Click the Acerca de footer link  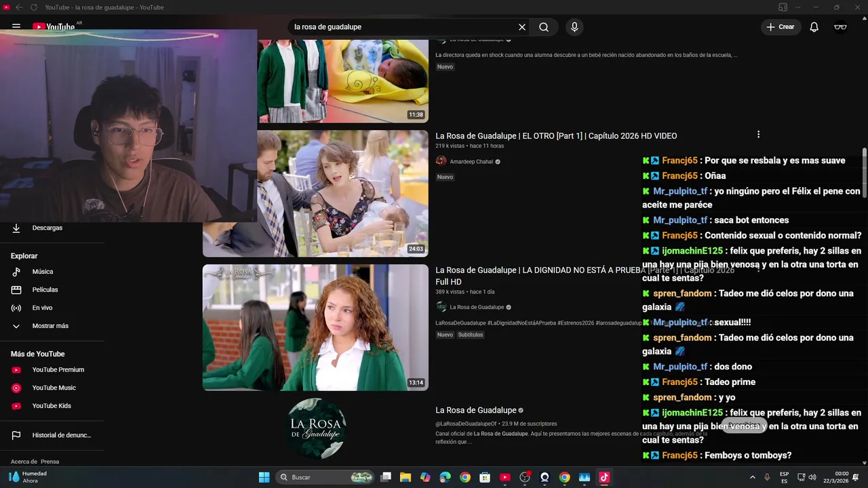pos(24,462)
